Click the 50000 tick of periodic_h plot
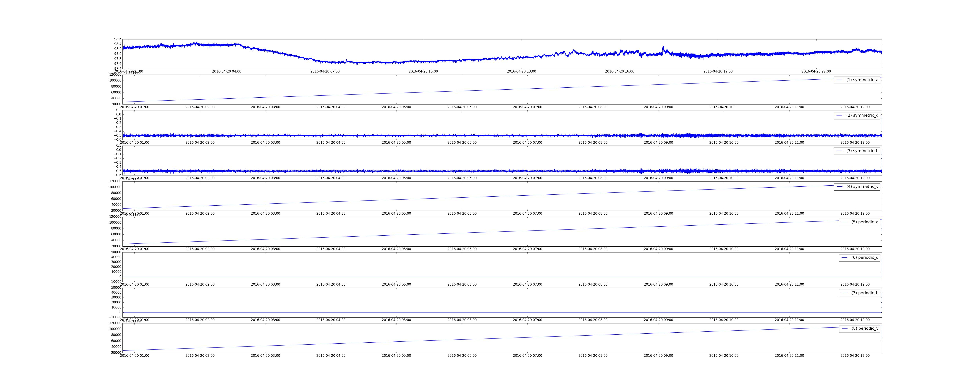This screenshot has height=392, width=980. pyautogui.click(x=116, y=288)
